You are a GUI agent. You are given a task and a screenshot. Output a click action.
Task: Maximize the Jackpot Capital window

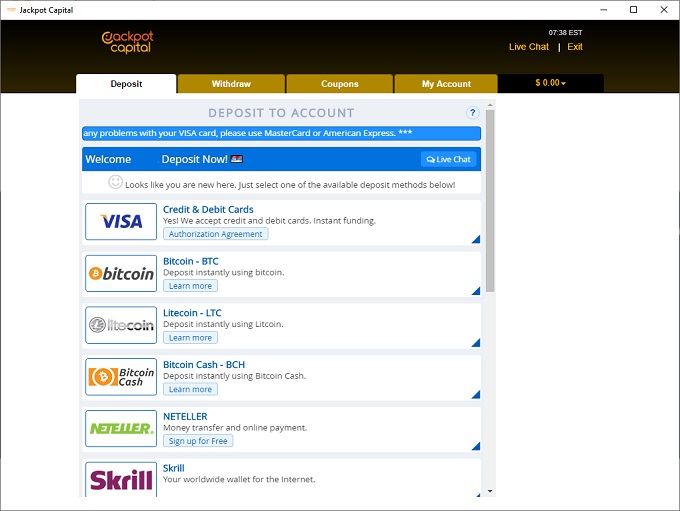coord(634,10)
